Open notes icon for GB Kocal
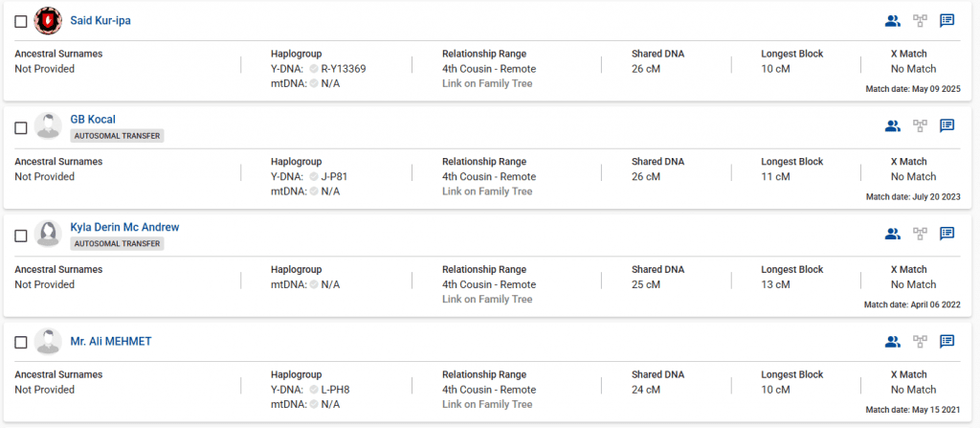The image size is (980, 428). (947, 125)
